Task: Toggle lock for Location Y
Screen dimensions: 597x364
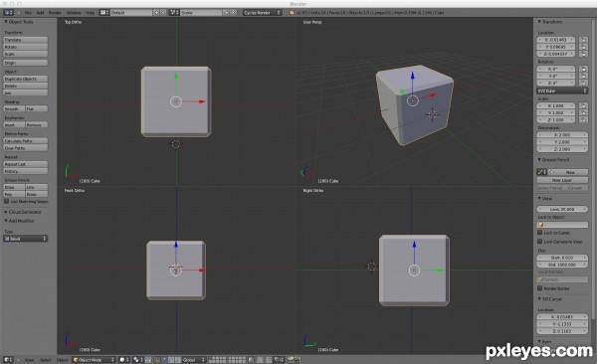Action: pyautogui.click(x=583, y=47)
